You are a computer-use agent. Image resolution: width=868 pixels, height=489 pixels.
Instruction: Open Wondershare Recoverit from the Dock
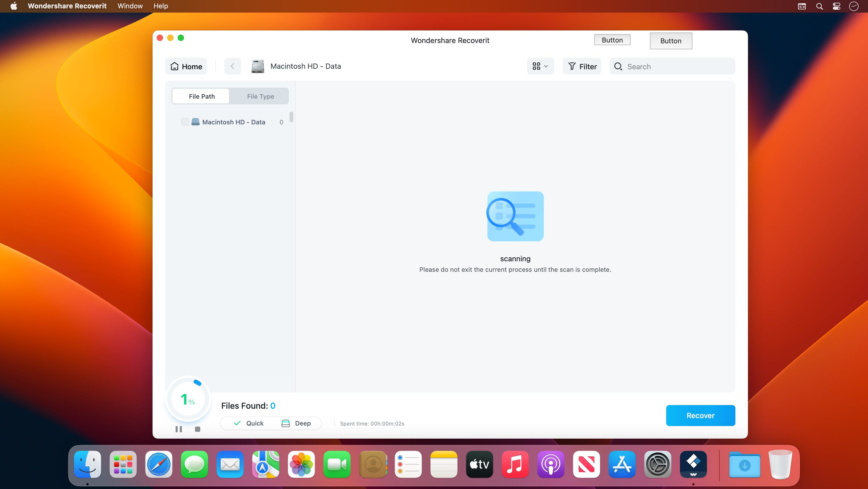[693, 464]
